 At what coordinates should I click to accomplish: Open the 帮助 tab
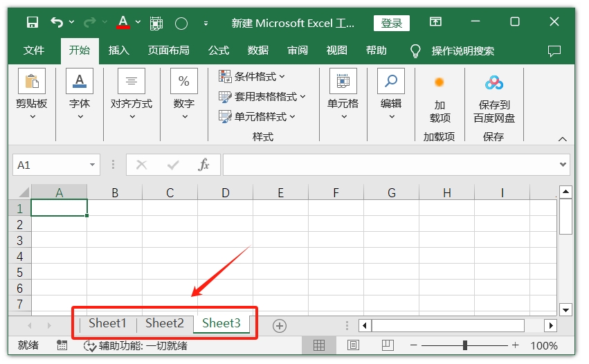coord(376,51)
